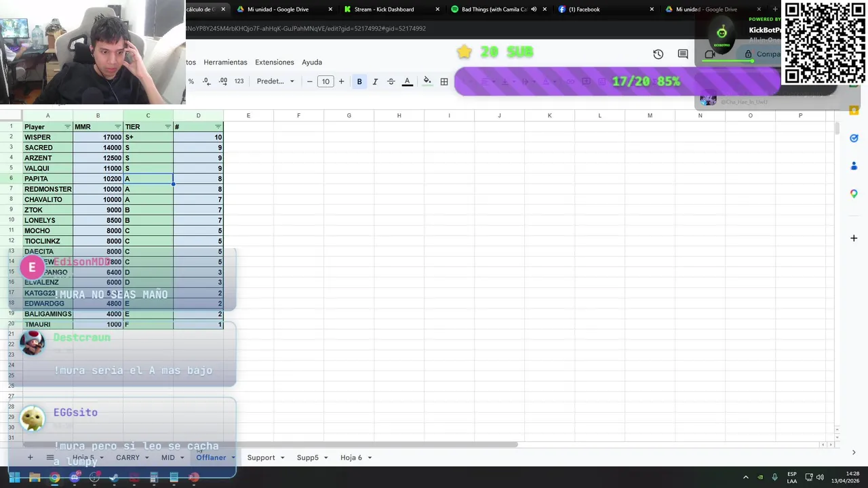This screenshot has height=488, width=868.
Task: Select the PAPITA player cell
Action: coord(47,179)
